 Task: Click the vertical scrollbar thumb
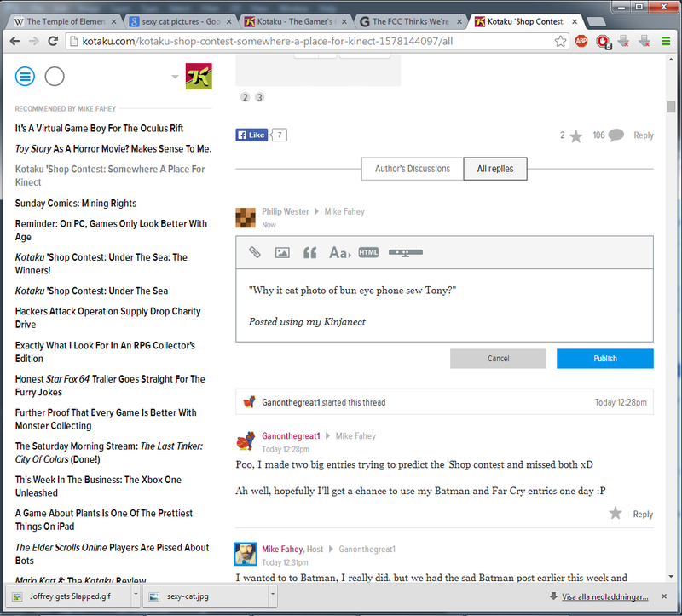pos(671,107)
